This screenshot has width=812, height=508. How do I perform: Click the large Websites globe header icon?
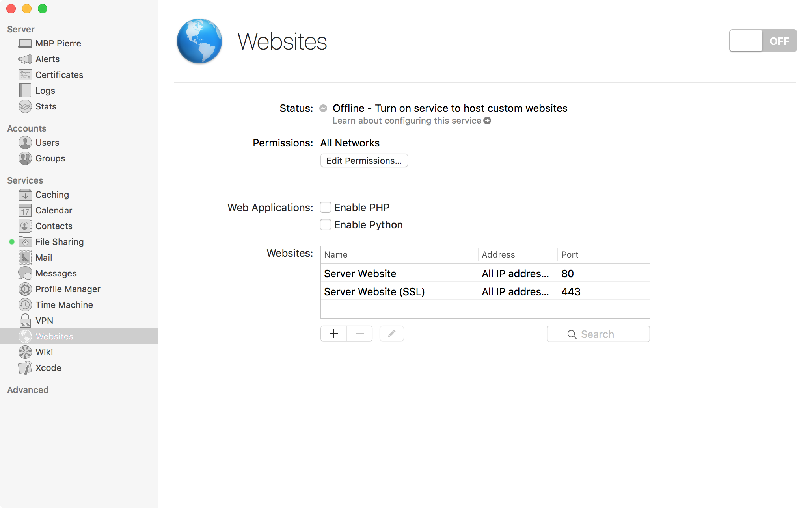pos(199,41)
